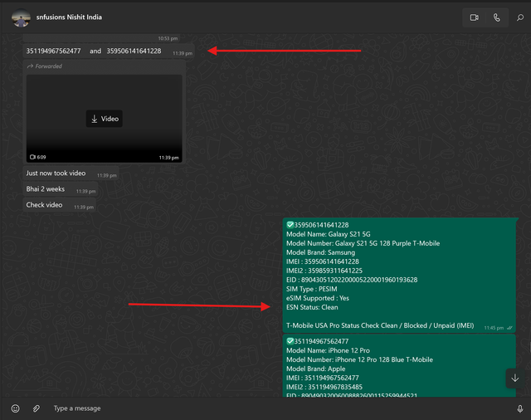This screenshot has width=531, height=420.
Task: Click T-Mobile USA Pro Status Check line
Action: pyautogui.click(x=380, y=325)
